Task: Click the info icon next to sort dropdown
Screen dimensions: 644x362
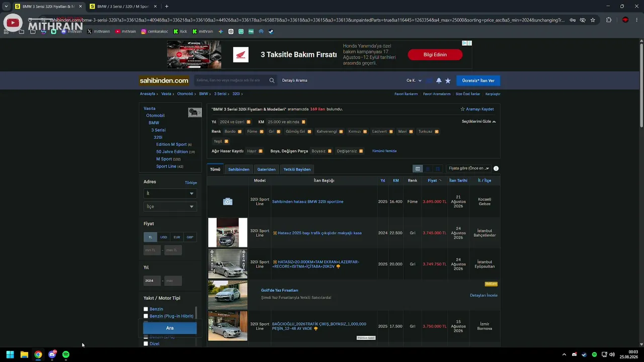Action: point(496,168)
